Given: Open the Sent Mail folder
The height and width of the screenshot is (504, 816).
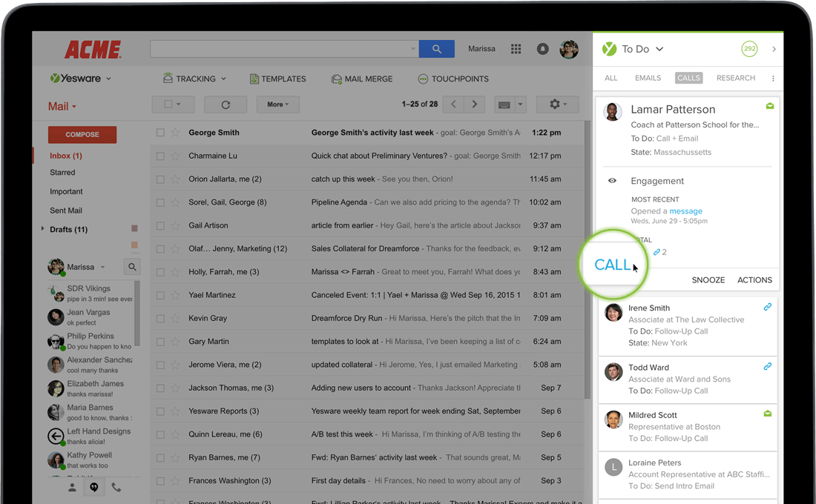Looking at the screenshot, I should 65,210.
